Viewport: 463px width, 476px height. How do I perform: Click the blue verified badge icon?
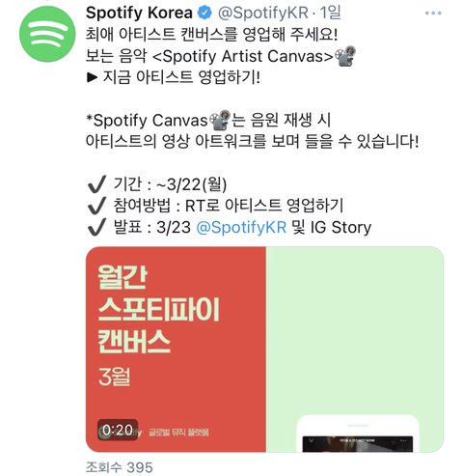[204, 13]
